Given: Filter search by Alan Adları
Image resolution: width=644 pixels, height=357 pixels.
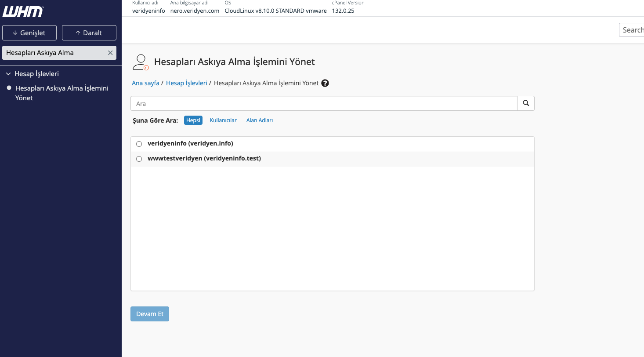Looking at the screenshot, I should click(x=260, y=120).
